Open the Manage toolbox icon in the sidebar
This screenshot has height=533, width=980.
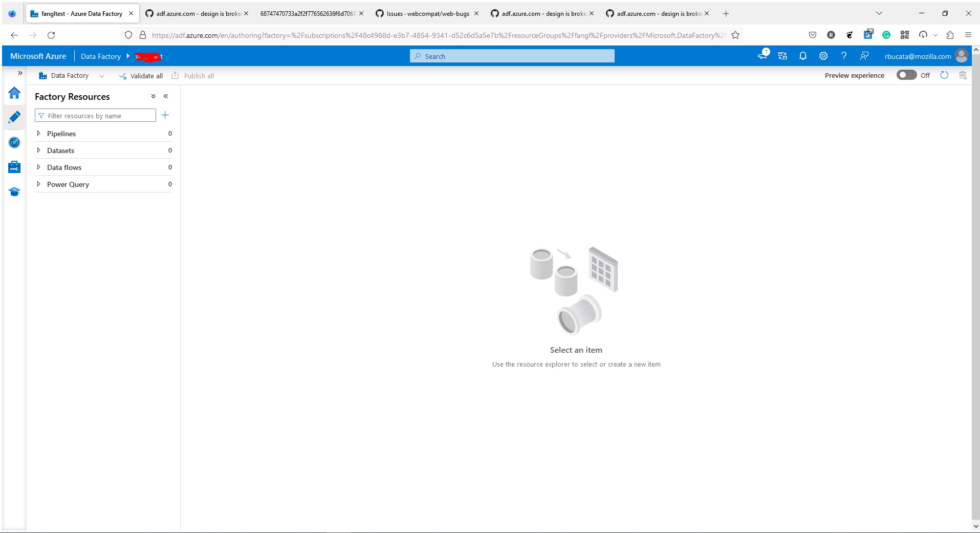click(x=14, y=166)
